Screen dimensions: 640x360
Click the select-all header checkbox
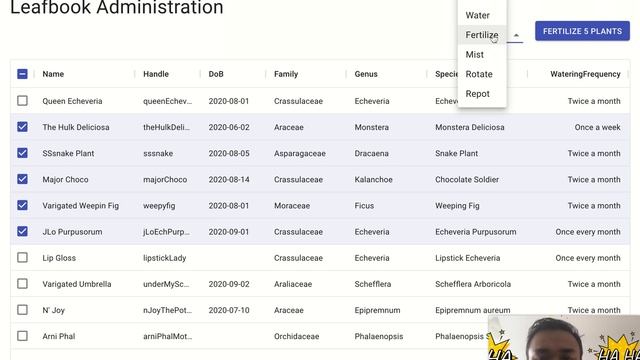[22, 74]
